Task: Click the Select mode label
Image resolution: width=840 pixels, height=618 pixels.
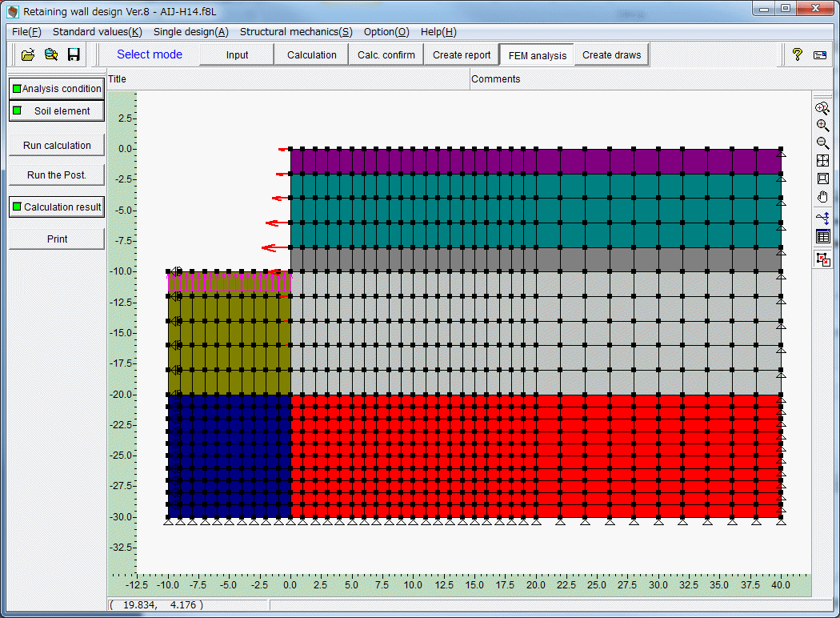Action: coord(150,54)
